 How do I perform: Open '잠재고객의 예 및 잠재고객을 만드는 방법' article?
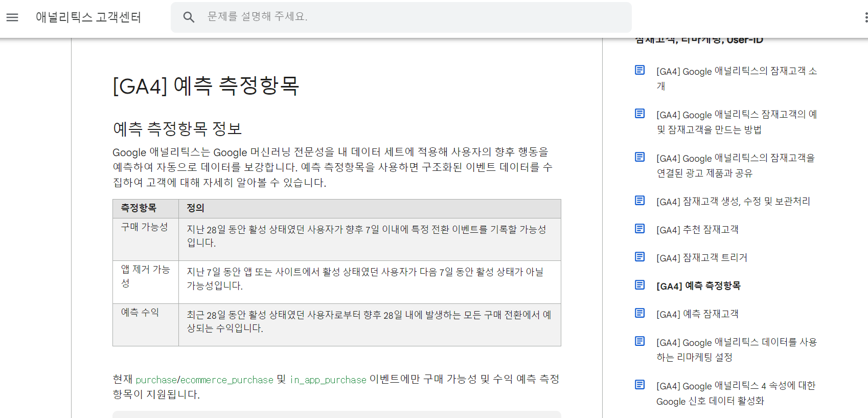point(737,122)
